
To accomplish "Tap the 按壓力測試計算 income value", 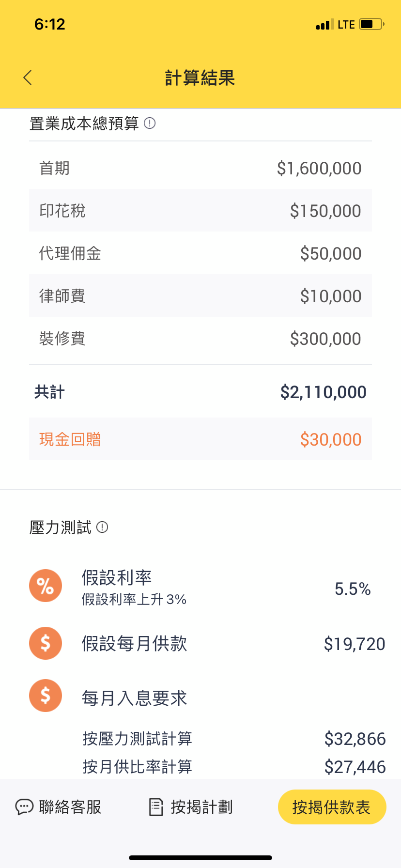I will point(355,739).
